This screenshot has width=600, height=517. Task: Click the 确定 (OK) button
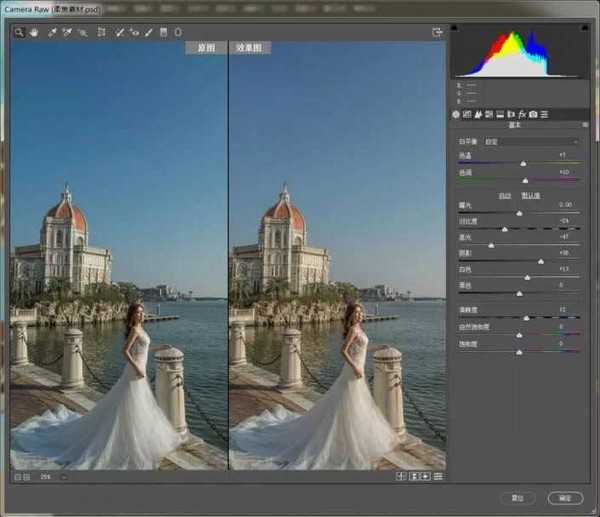pos(565,497)
